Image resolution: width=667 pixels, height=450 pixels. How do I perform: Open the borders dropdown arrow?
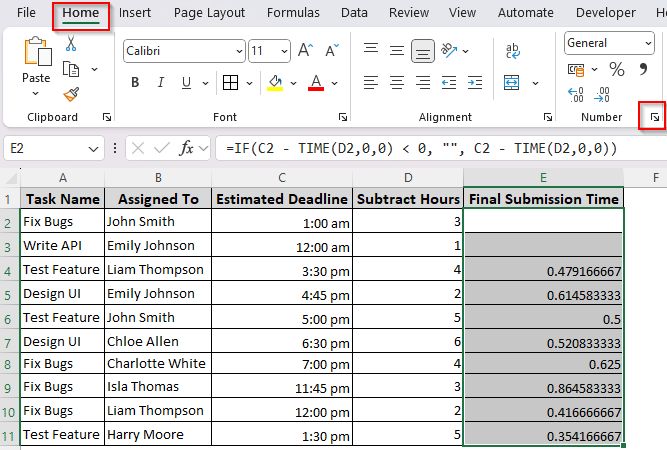(x=249, y=83)
